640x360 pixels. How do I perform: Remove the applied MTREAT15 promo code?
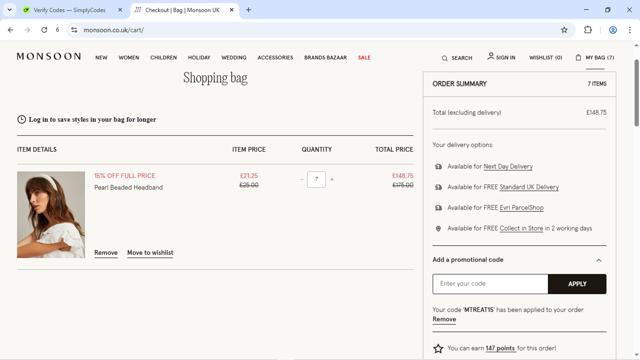coord(444,319)
